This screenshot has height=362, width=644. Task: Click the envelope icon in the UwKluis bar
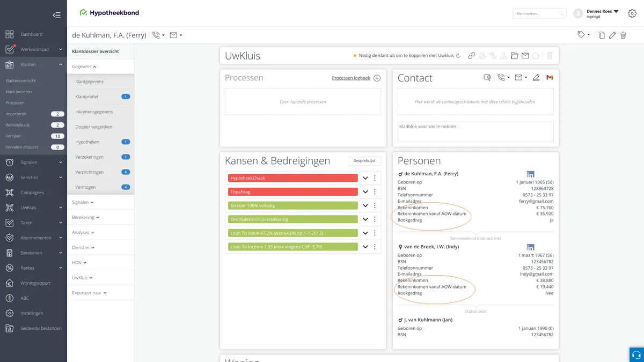pyautogui.click(x=525, y=55)
